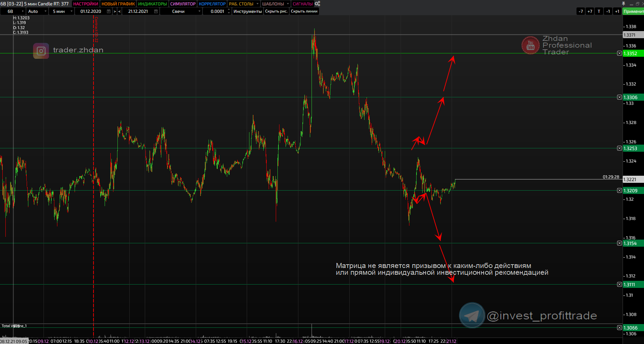Pin the chart window with the pushpin icon
This screenshot has width=644, height=344.
coord(623,4)
